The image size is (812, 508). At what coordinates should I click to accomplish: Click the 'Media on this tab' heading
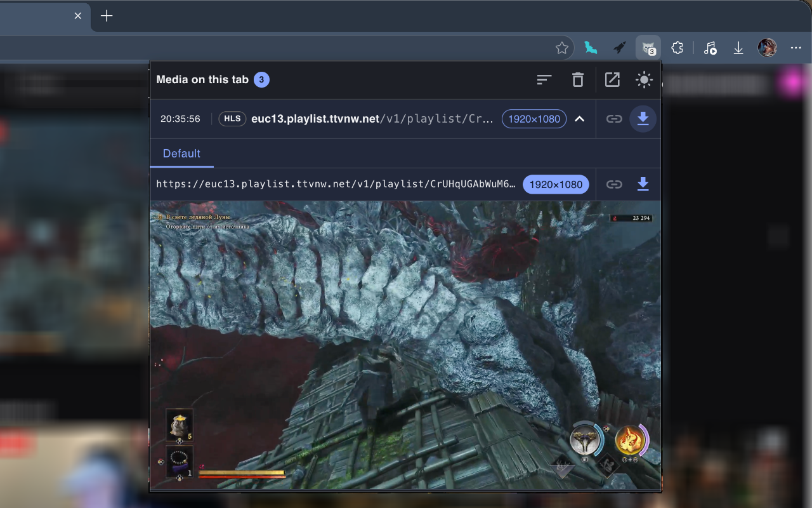point(202,79)
